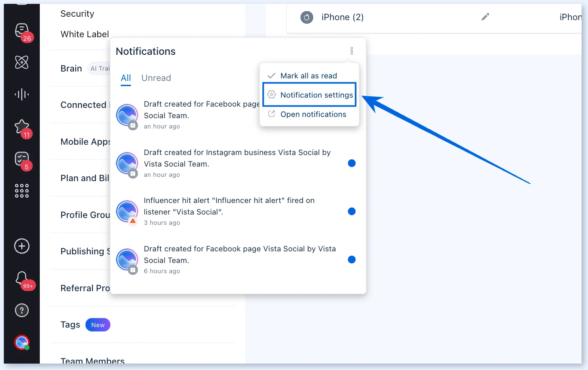Open Influencer hit alert notification text

point(229,206)
